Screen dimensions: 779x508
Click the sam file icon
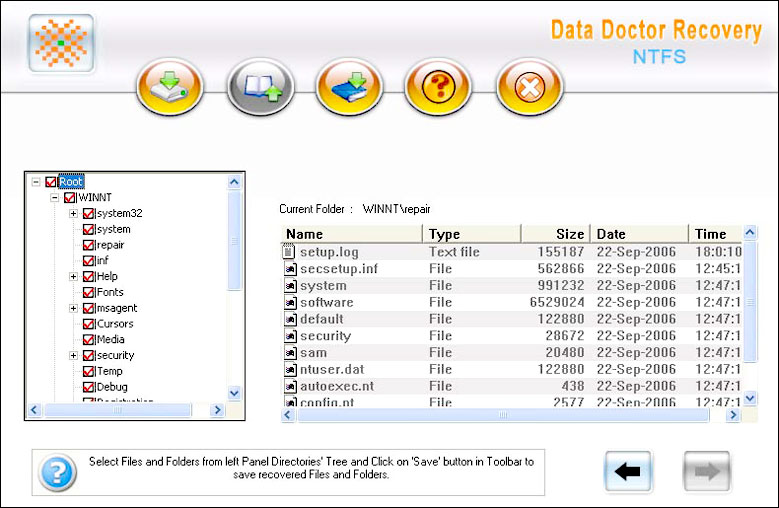click(x=290, y=353)
